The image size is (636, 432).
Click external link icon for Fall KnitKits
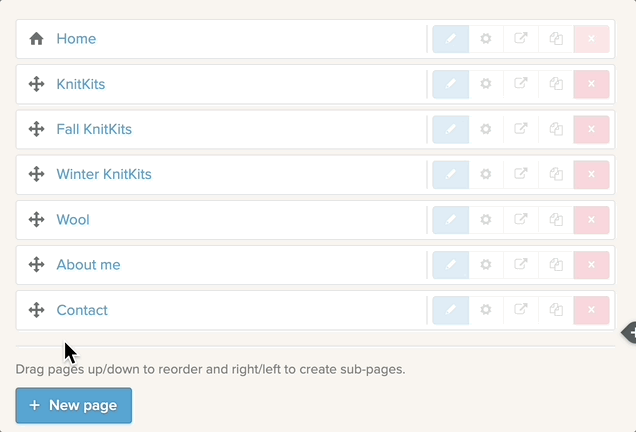point(521,129)
